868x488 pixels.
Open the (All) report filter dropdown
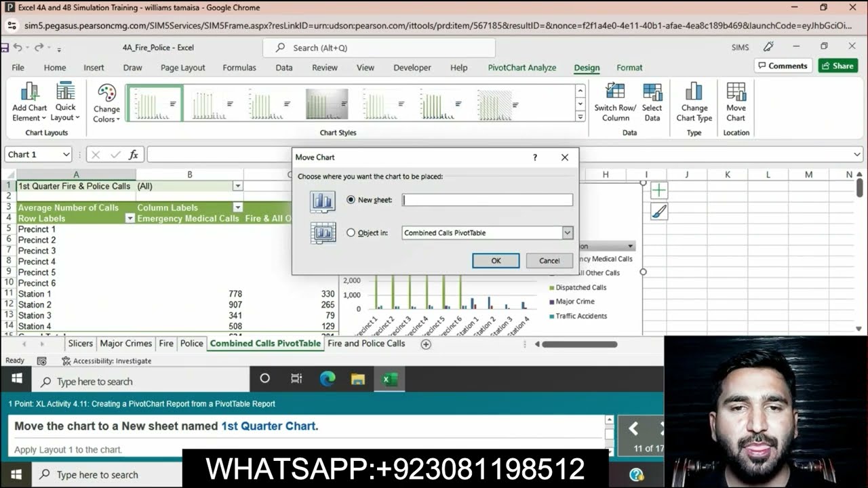tap(238, 186)
